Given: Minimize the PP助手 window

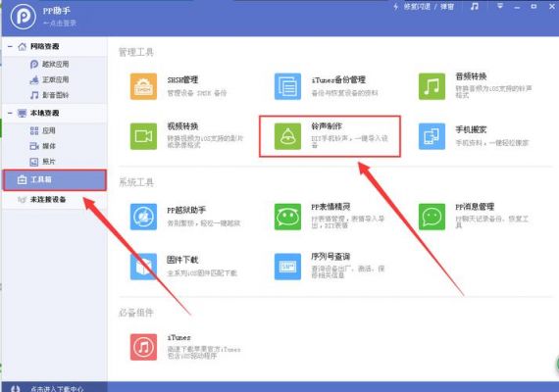Looking at the screenshot, I should (517, 7).
